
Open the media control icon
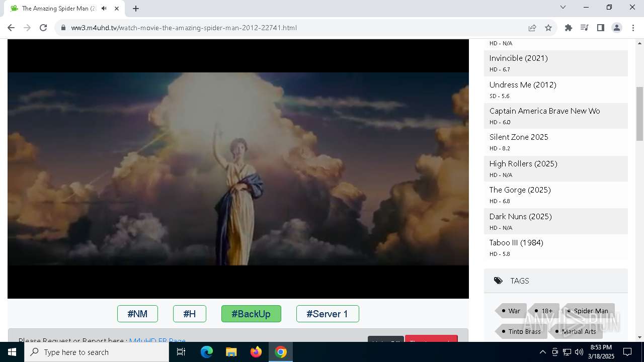[x=585, y=28]
